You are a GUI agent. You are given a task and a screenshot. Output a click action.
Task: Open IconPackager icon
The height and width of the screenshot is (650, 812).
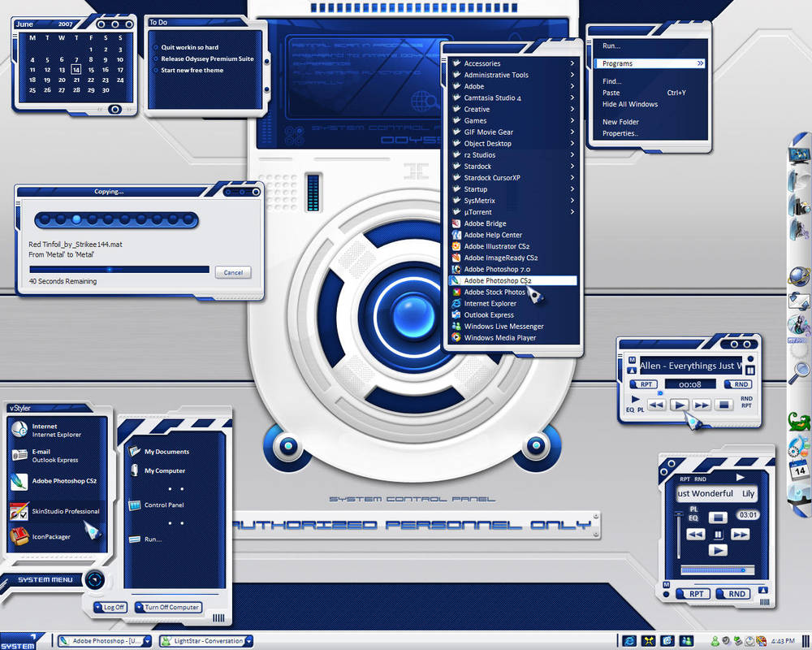[19, 536]
